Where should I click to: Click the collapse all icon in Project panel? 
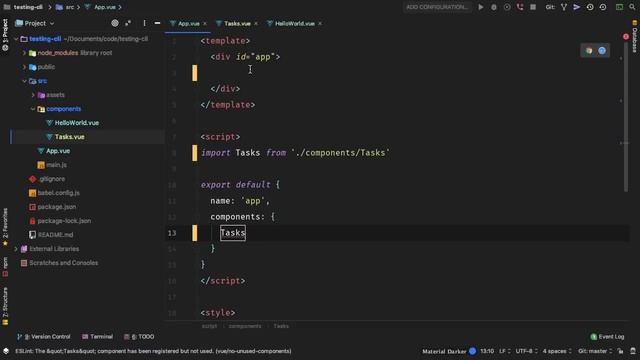click(128, 23)
